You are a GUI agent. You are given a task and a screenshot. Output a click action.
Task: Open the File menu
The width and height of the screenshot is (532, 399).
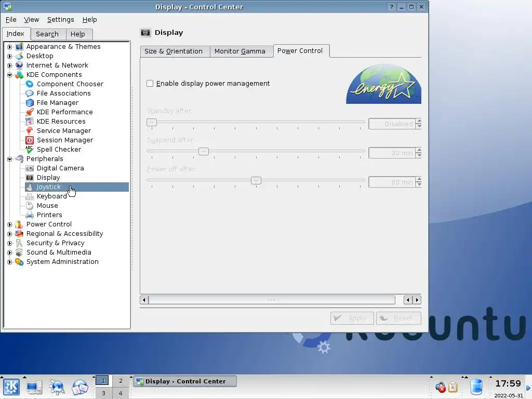click(11, 20)
